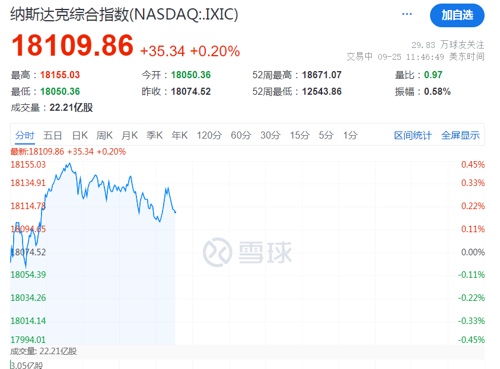This screenshot has height=369, width=500.
Task: Open the 5分 interval chart
Action: [326, 135]
